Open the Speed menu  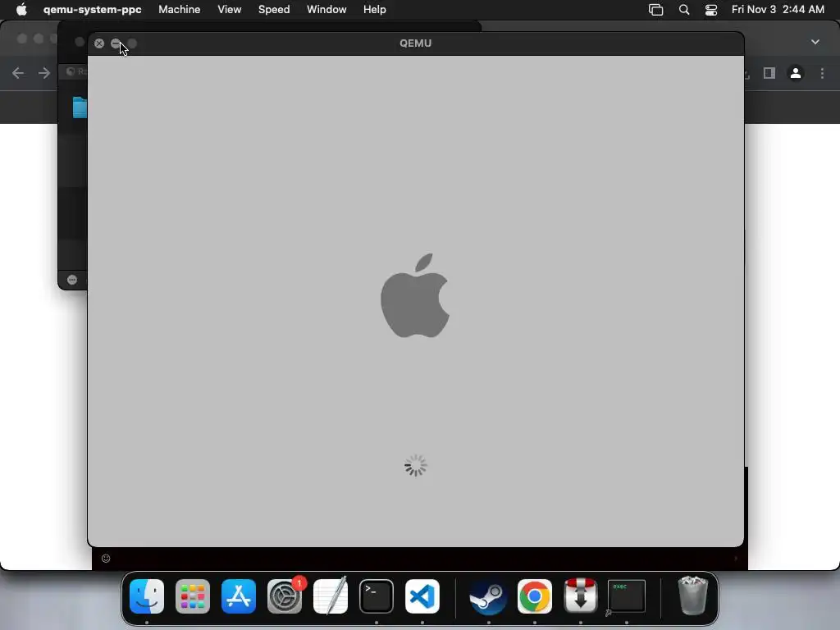point(274,10)
